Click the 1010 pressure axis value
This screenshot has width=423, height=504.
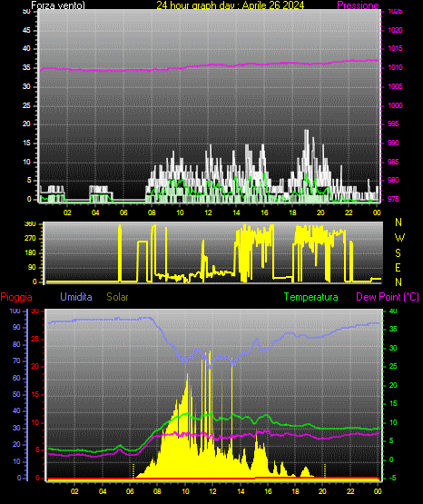point(395,67)
